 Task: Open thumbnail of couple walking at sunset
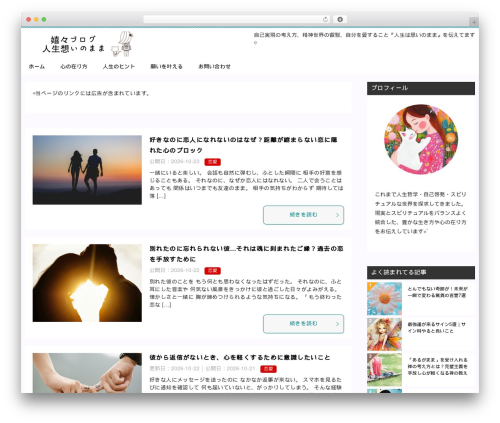tap(87, 170)
